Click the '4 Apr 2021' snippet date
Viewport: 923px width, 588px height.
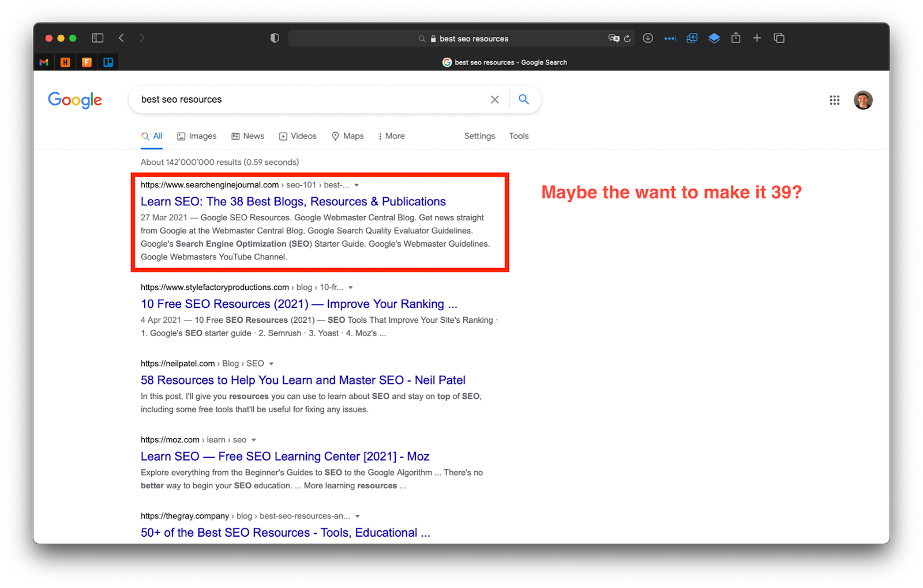(x=161, y=320)
